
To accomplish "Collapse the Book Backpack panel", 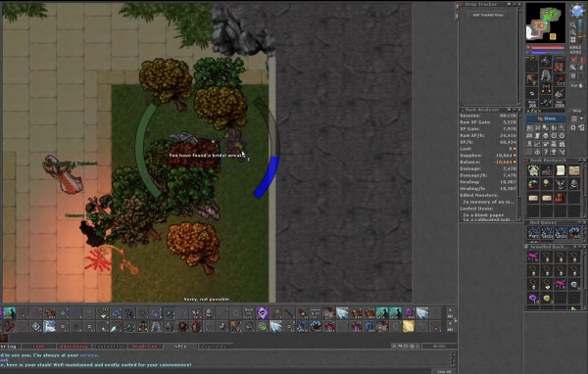I will click(x=580, y=160).
